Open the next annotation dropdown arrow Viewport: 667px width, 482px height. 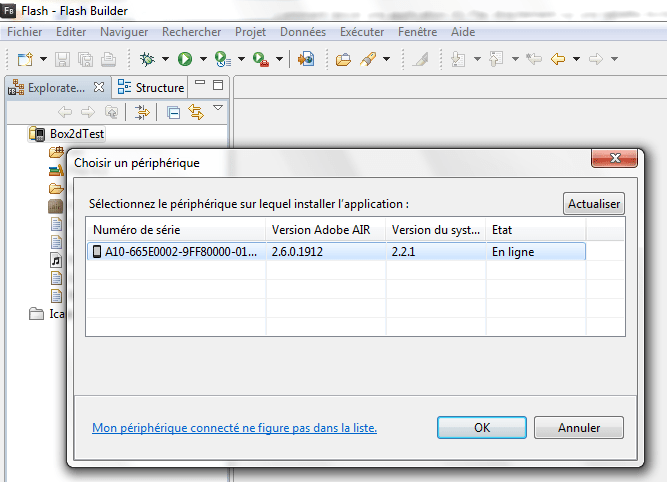click(477, 59)
